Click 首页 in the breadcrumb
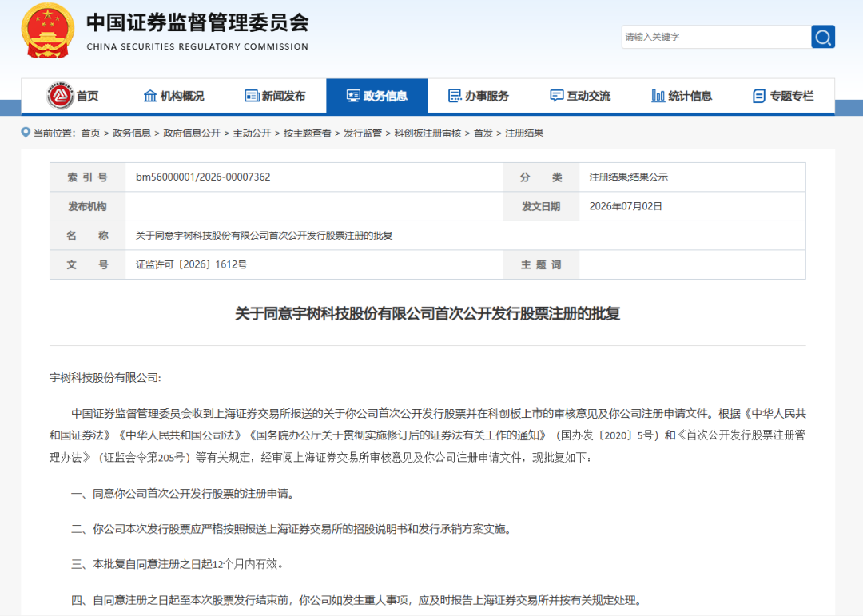Screen dimensions: 863x616 coord(90,133)
